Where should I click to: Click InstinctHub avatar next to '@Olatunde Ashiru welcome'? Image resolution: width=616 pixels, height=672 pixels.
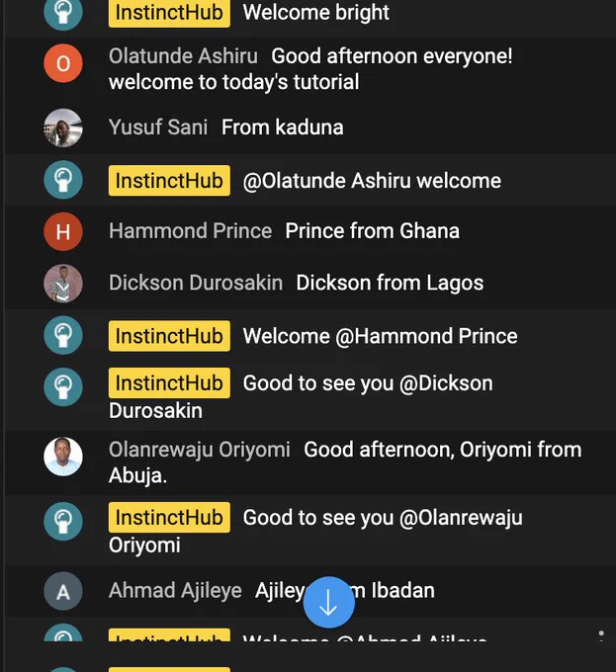click(63, 180)
